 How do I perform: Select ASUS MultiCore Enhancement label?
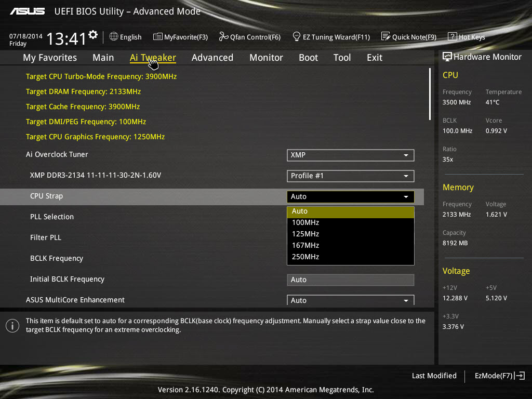(x=75, y=300)
